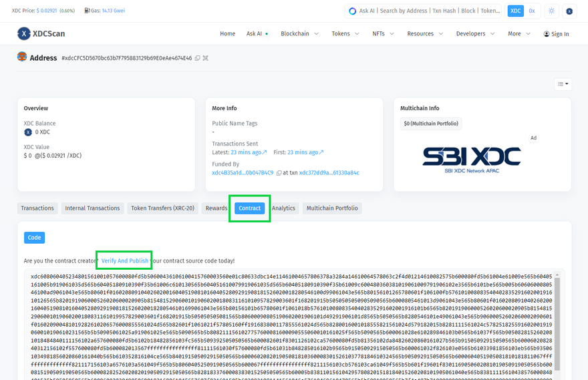Switch to the Internal Transactions tab
The width and height of the screenshot is (588, 380).
pyautogui.click(x=92, y=208)
